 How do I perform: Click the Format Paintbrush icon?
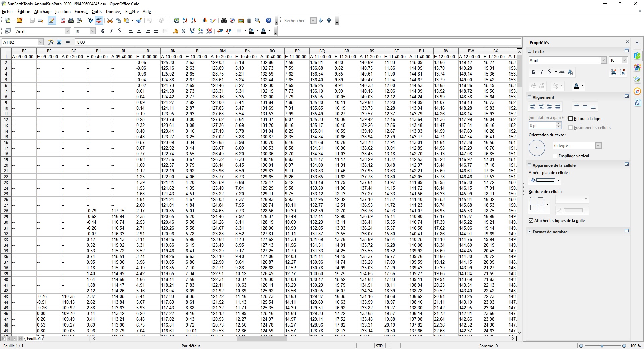(x=139, y=20)
